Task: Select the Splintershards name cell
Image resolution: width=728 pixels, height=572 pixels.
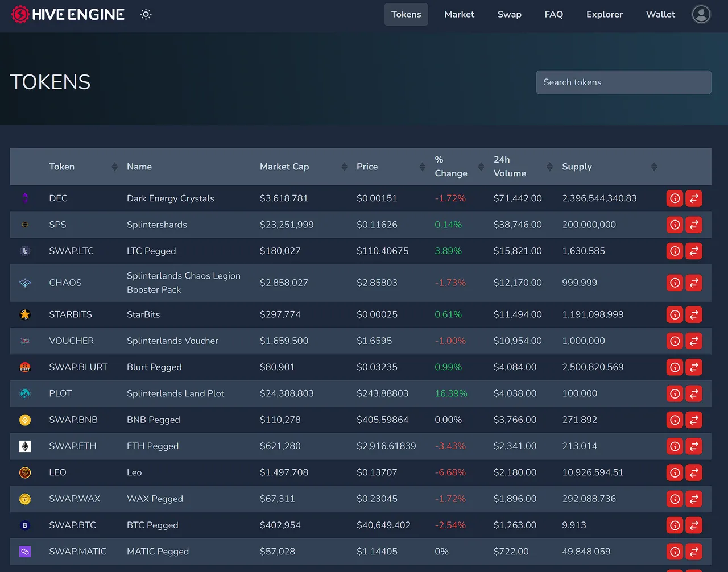Action: tap(157, 225)
